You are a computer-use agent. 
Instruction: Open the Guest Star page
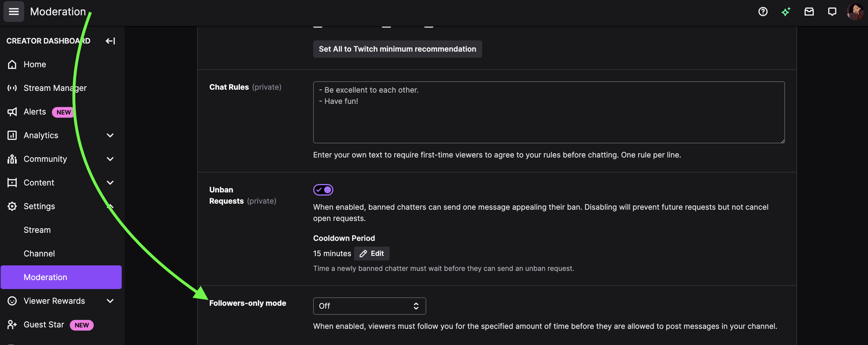pos(44,325)
